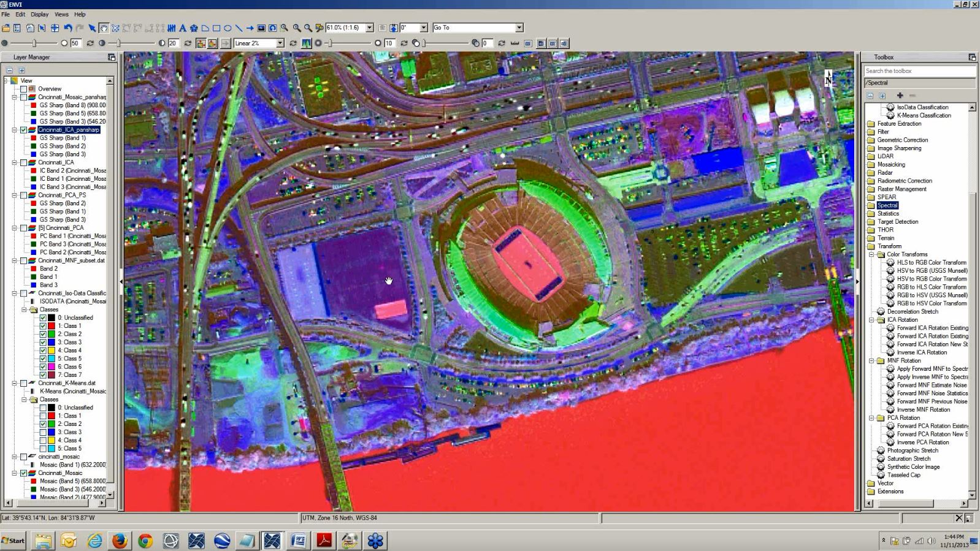Open the zoom percentage dropdown

click(370, 28)
